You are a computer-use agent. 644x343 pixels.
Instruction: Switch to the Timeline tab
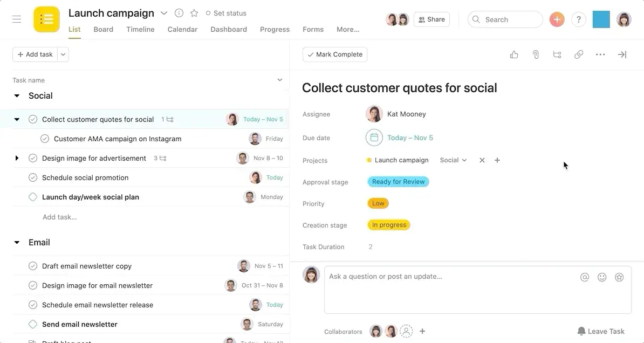tap(140, 29)
